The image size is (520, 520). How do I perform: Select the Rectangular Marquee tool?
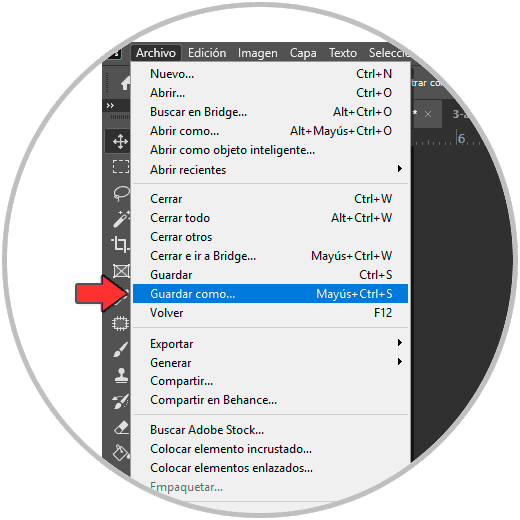click(121, 167)
